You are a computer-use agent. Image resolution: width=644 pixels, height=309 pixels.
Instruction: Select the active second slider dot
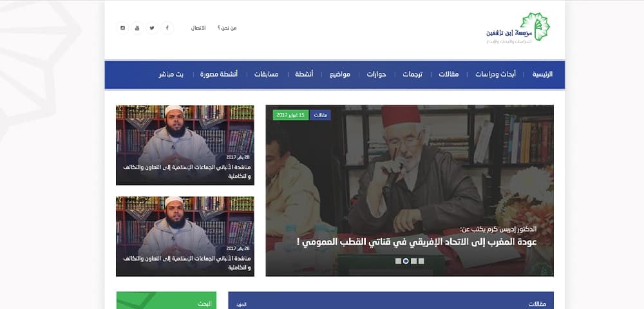point(406,261)
